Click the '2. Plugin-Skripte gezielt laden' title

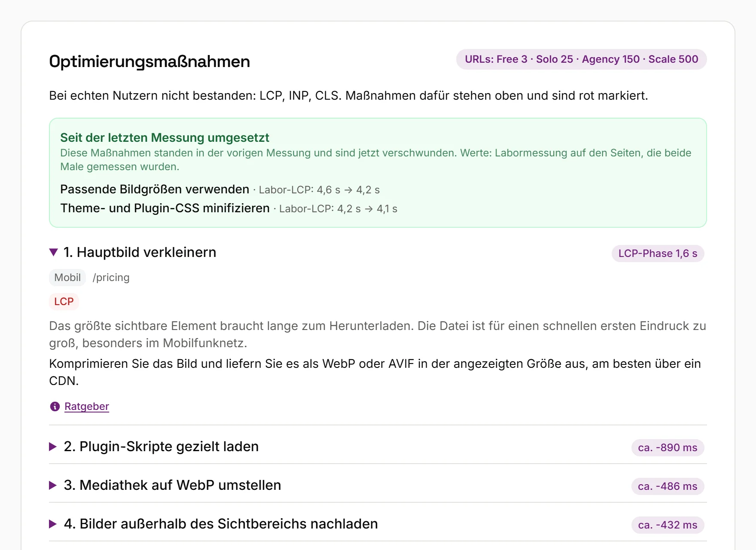(x=161, y=447)
